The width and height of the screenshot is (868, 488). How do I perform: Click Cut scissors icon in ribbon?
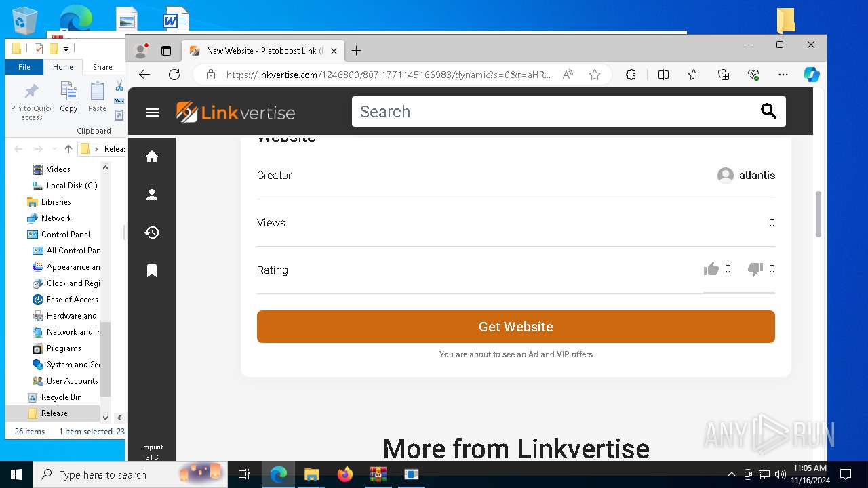pyautogui.click(x=119, y=86)
